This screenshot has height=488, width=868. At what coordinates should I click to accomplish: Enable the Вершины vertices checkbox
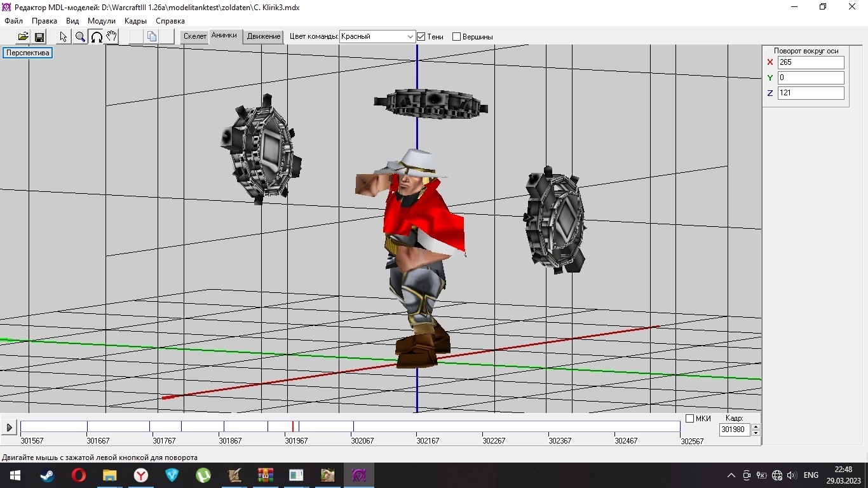coord(456,37)
